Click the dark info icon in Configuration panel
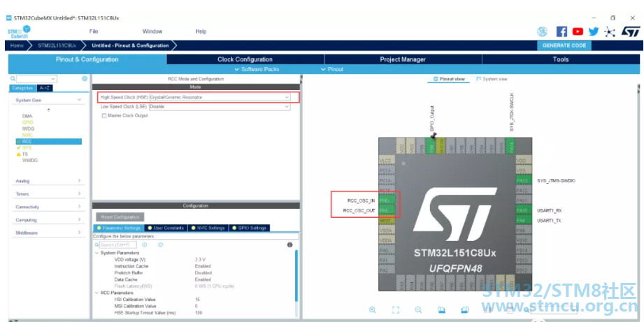644x322 pixels. pos(289,245)
